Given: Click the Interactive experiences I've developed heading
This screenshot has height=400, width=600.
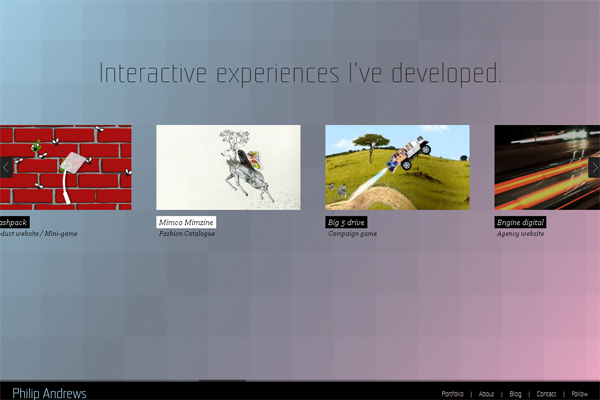Looking at the screenshot, I should [300, 73].
